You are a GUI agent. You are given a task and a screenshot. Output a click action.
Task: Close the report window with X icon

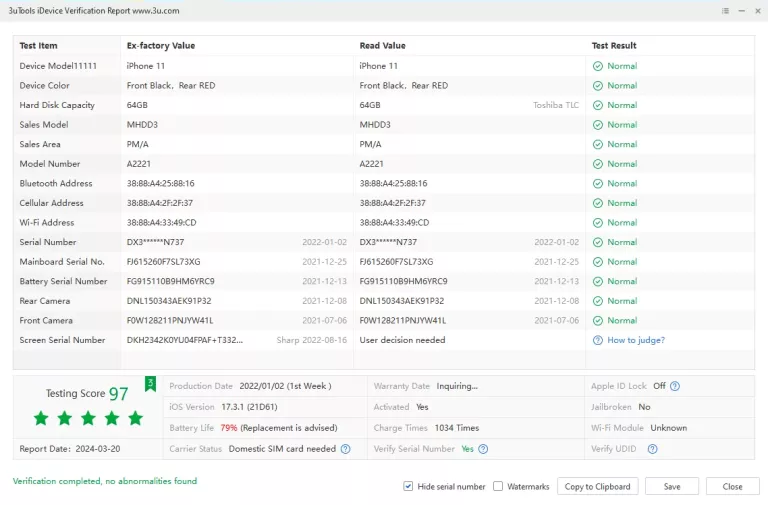[x=758, y=11]
